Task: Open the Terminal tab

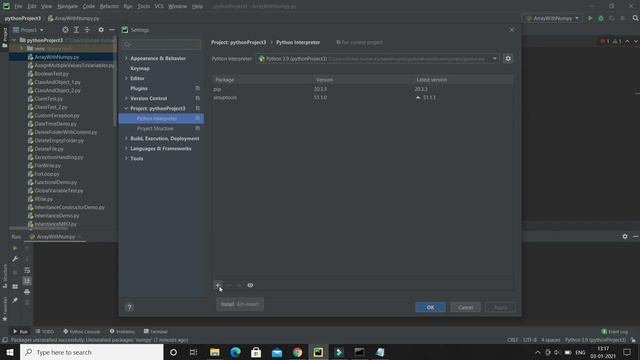Action: click(x=156, y=331)
